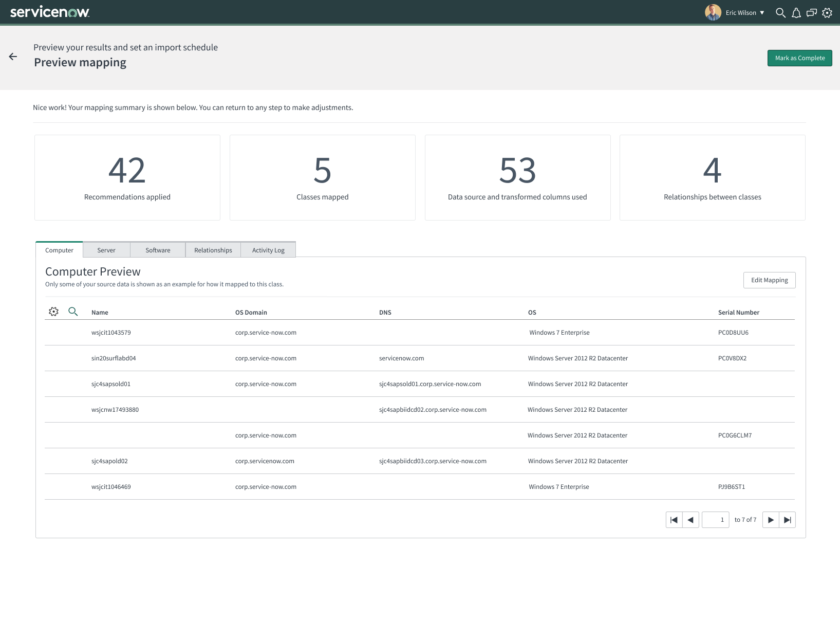
Task: Go to last page of results
Action: click(788, 520)
